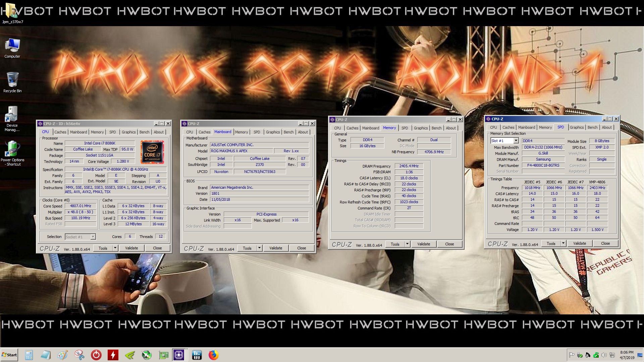Screen dimensions: 644x362
Task: Open the Recycle Bin
Action: tap(12, 82)
